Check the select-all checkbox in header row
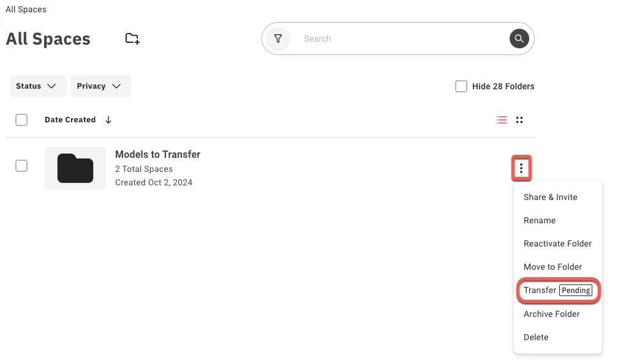The image size is (626, 364). [21, 119]
